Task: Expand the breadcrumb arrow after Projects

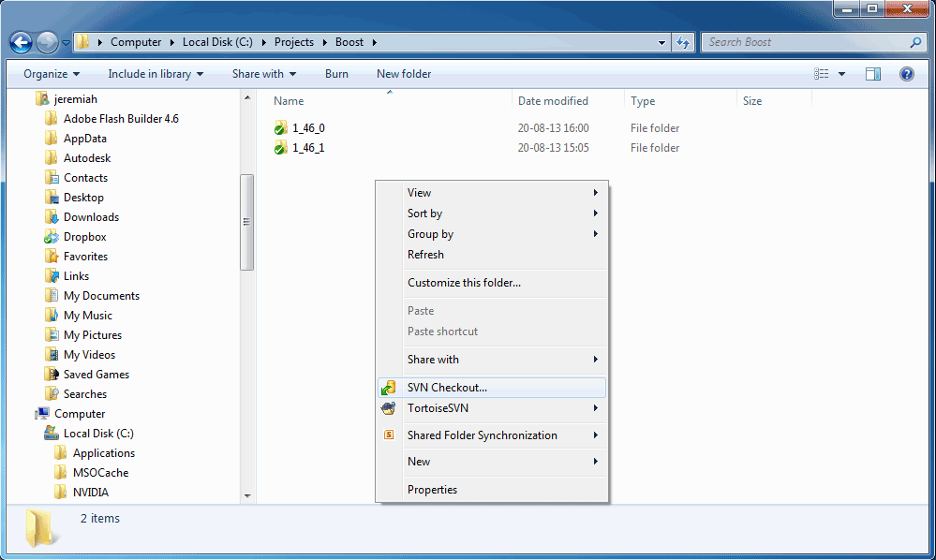Action: pos(325,42)
